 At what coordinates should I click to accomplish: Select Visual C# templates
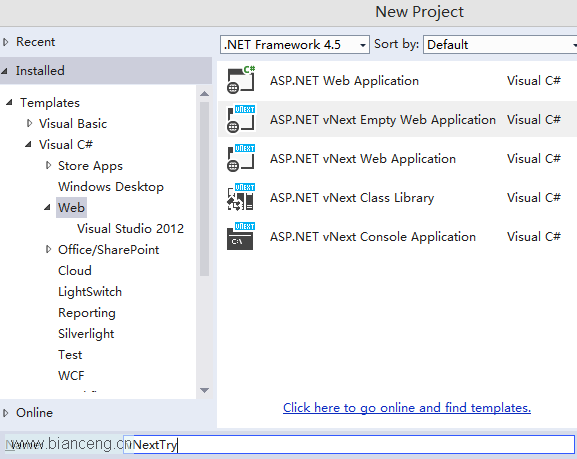pos(66,145)
